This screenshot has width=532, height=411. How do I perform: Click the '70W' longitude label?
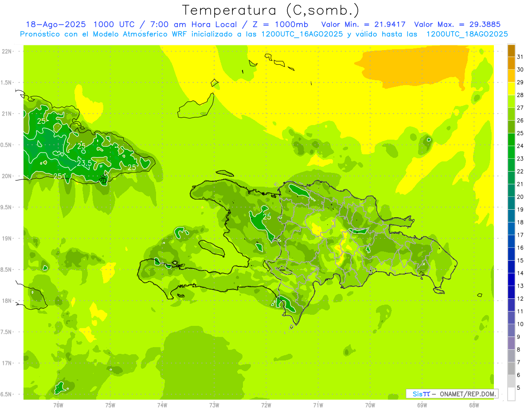[370, 405]
